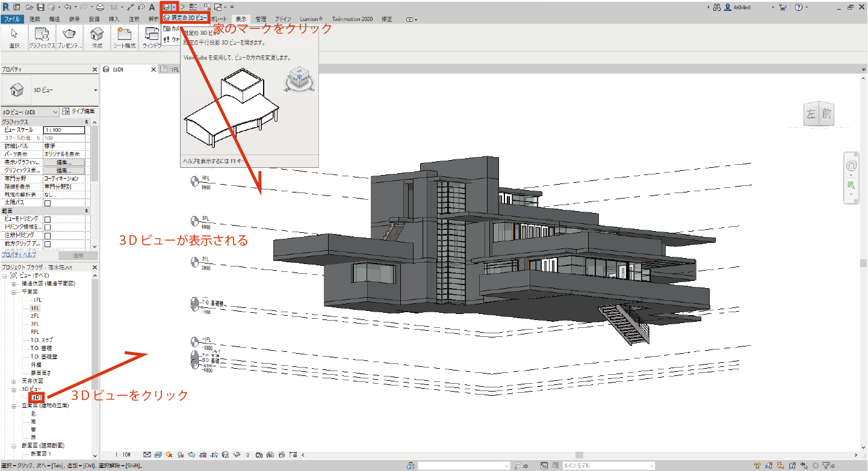Collapse the Views (all) root tree node
868x471 pixels.
coord(5,275)
